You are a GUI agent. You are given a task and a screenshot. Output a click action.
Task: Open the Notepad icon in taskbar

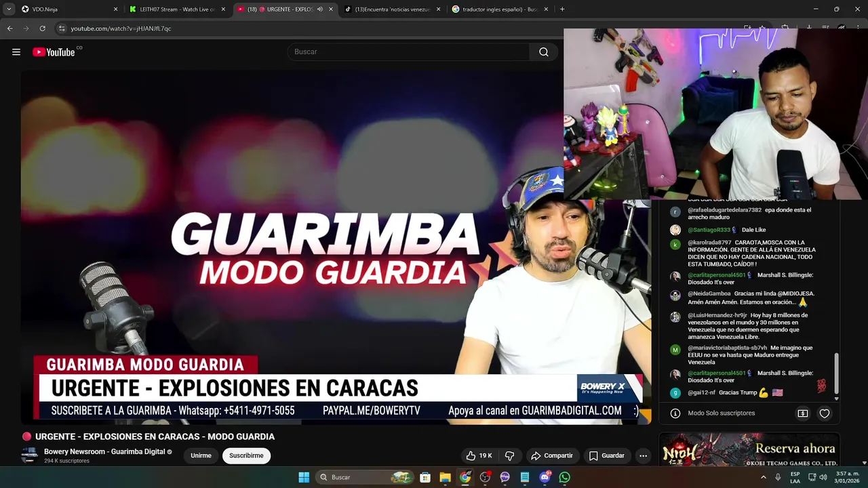pos(525,477)
